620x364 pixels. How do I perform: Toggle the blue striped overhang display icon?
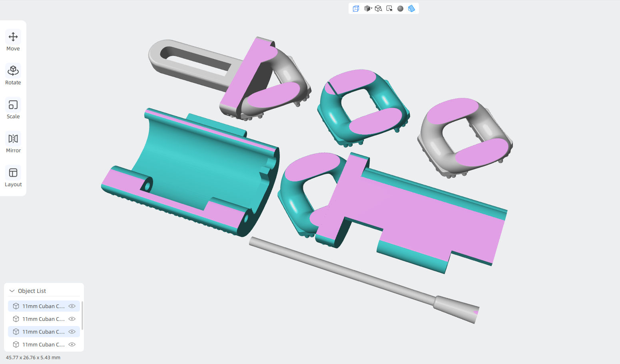(x=411, y=8)
